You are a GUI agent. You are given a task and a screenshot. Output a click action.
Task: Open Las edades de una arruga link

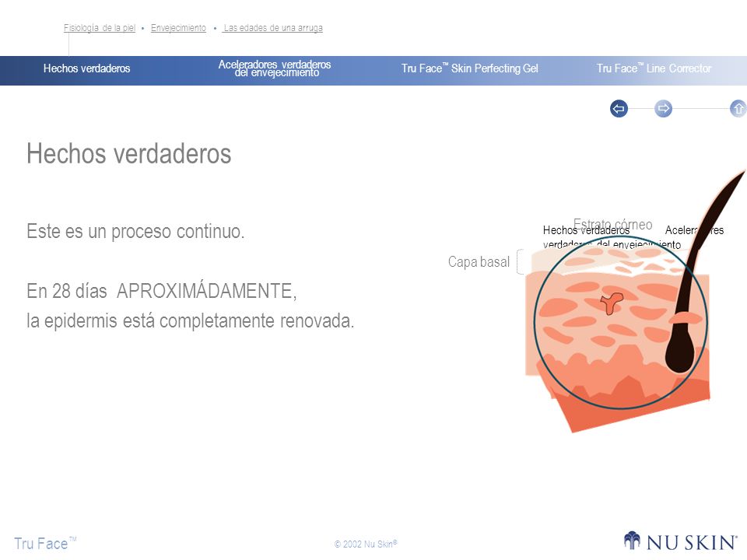coord(273,28)
